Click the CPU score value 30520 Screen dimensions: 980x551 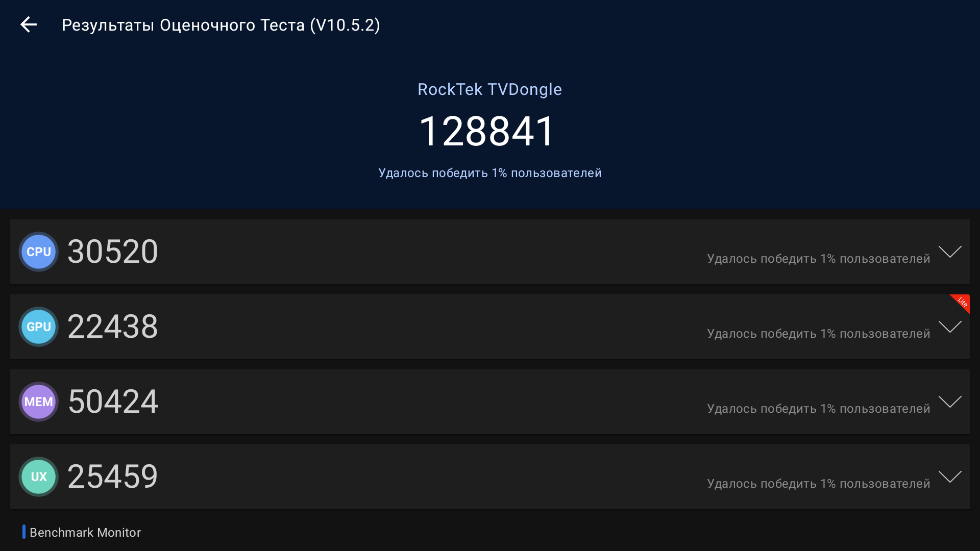(x=113, y=252)
